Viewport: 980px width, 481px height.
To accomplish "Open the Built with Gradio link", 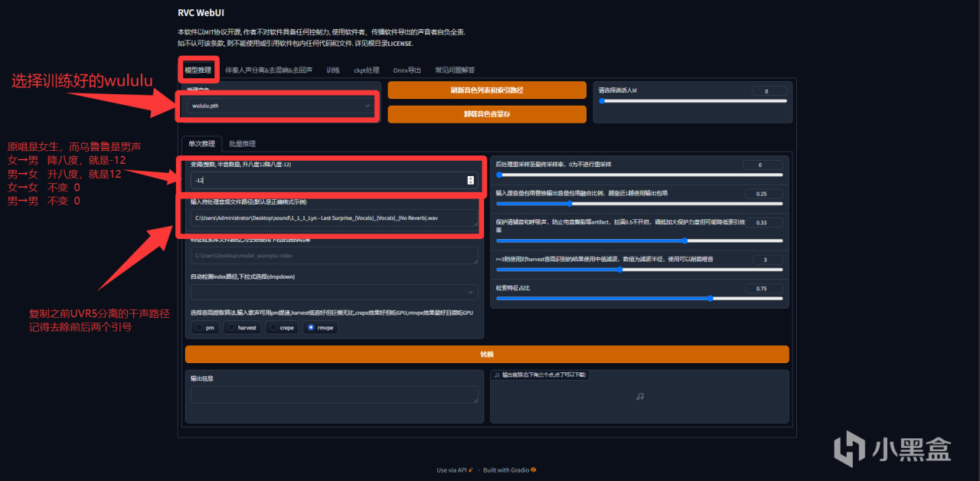I will (x=509, y=470).
